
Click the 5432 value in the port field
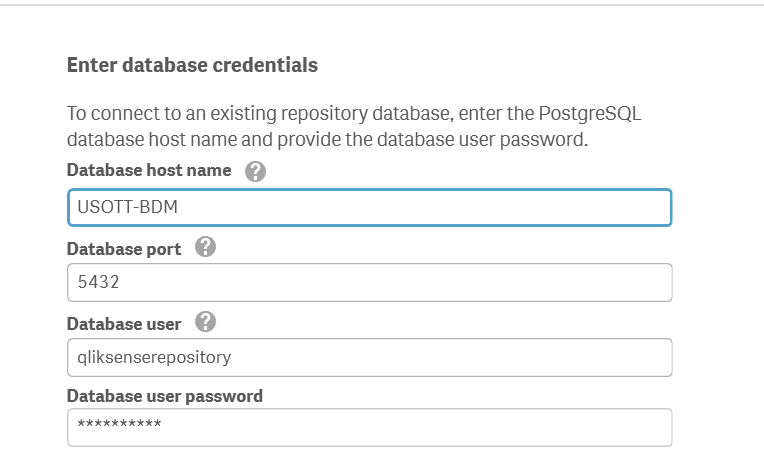[99, 283]
